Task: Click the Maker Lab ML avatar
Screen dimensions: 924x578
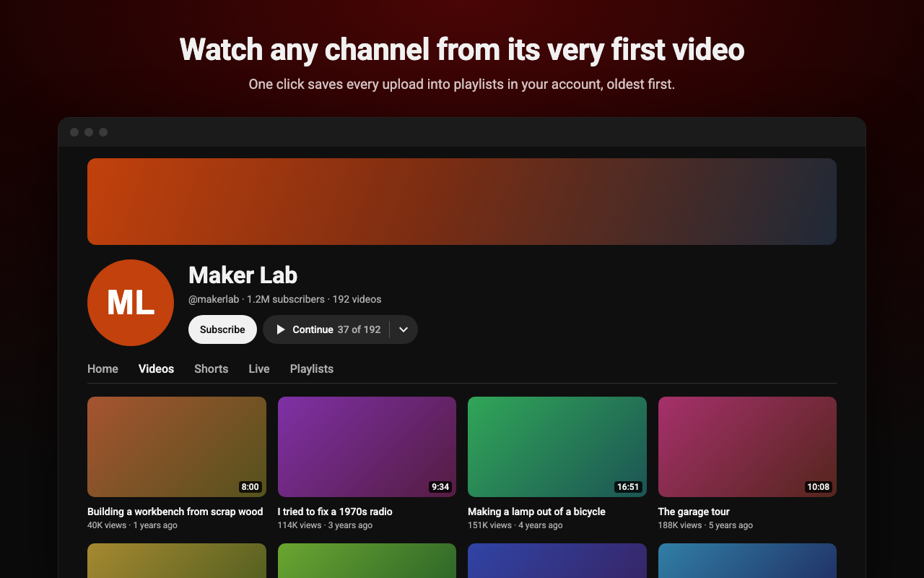Action: point(131,303)
